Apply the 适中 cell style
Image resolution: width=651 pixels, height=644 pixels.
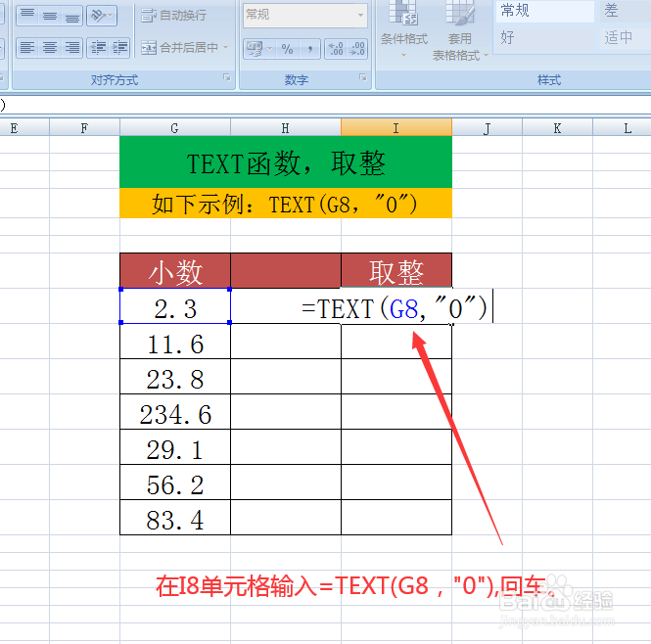pyautogui.click(x=626, y=38)
